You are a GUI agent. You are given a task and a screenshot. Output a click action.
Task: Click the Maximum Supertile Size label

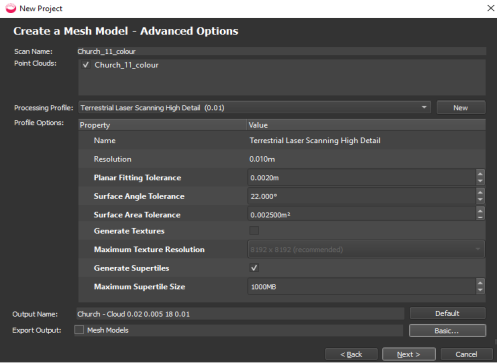pyautogui.click(x=139, y=286)
